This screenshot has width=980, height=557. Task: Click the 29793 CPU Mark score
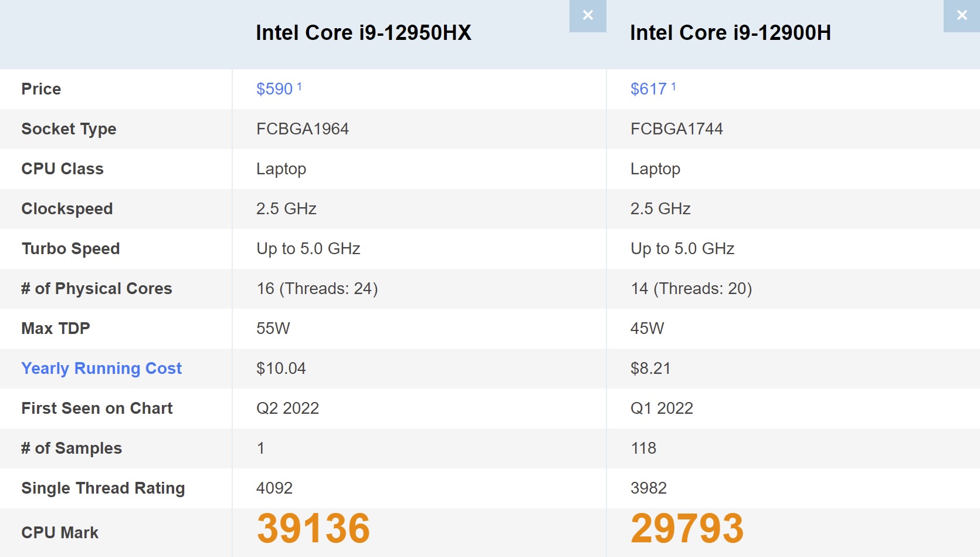tap(687, 528)
